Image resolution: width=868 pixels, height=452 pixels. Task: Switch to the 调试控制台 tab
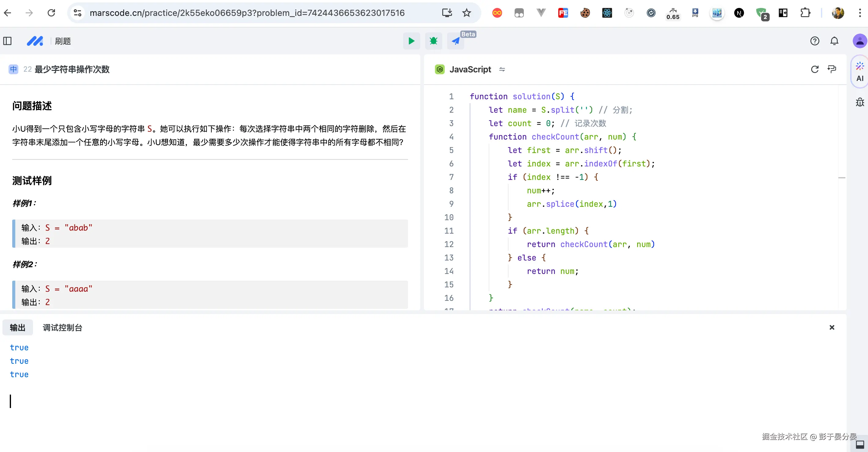click(x=62, y=328)
